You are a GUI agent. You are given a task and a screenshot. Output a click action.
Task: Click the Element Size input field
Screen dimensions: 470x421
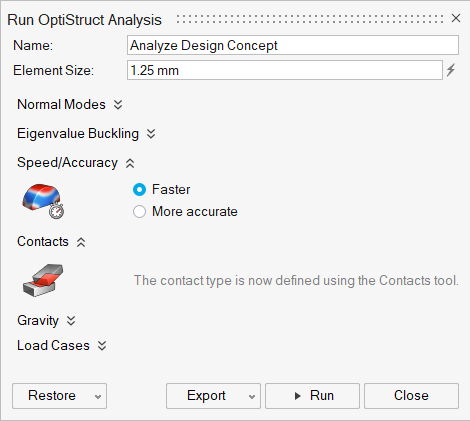(x=285, y=70)
